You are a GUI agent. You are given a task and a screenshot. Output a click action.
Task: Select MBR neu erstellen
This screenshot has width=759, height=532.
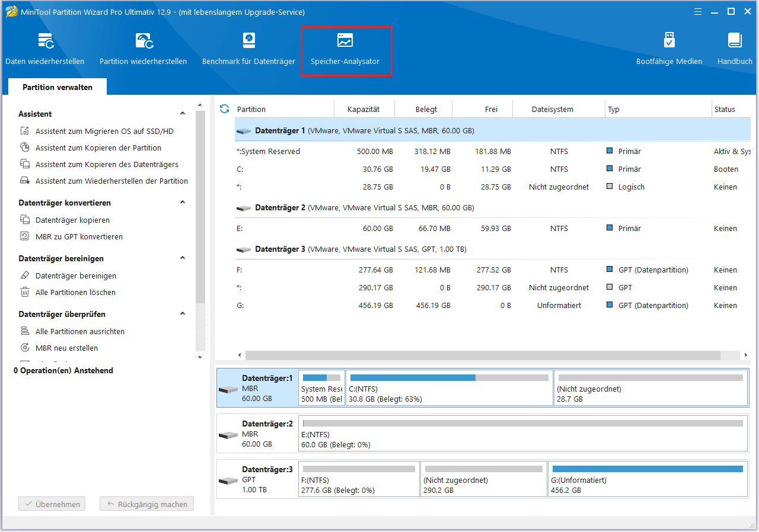tap(66, 348)
